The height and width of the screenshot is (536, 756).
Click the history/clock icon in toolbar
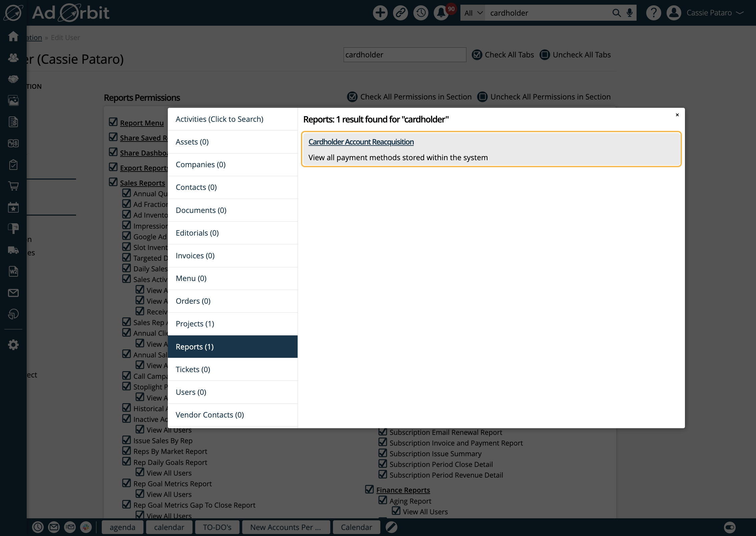(x=421, y=13)
